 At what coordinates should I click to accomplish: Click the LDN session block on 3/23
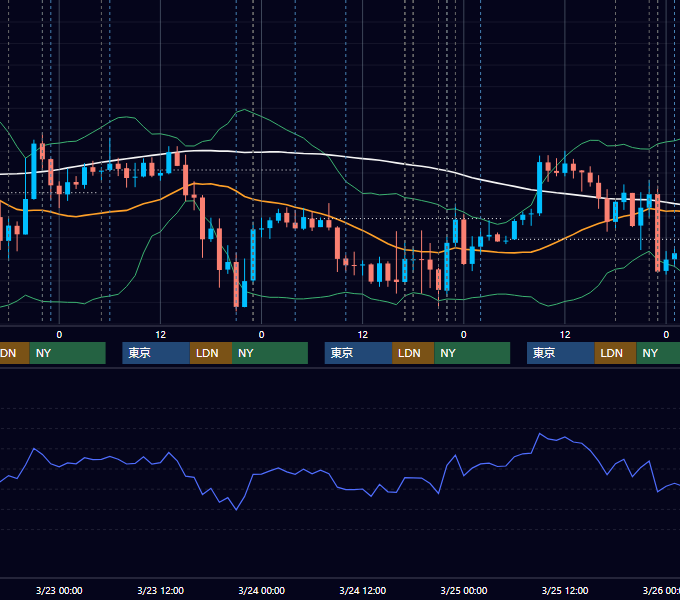coord(211,353)
